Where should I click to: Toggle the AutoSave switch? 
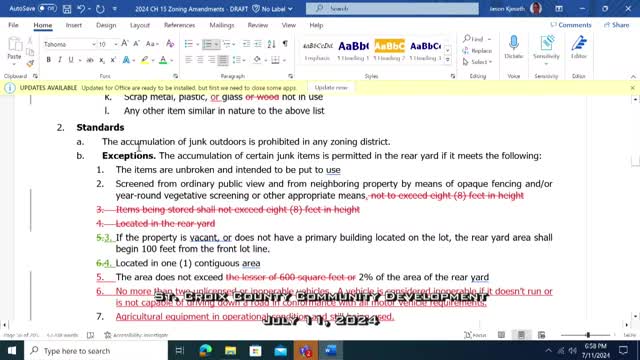47,8
